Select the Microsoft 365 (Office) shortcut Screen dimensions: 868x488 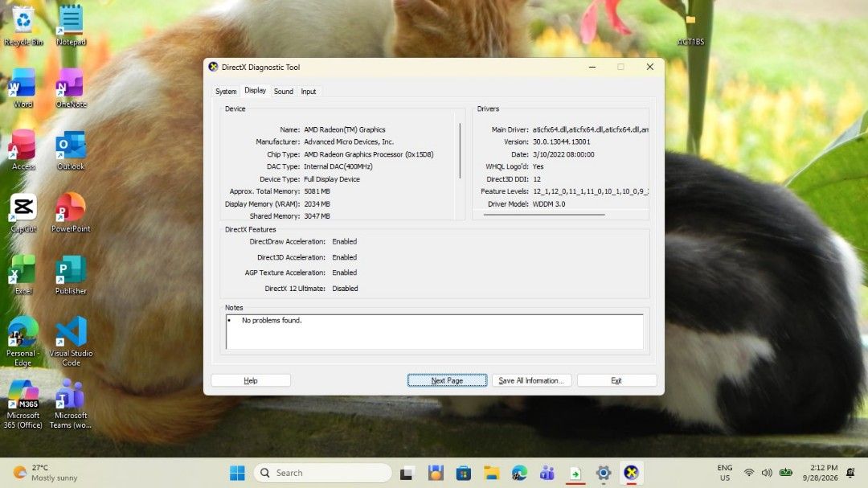pyautogui.click(x=23, y=404)
